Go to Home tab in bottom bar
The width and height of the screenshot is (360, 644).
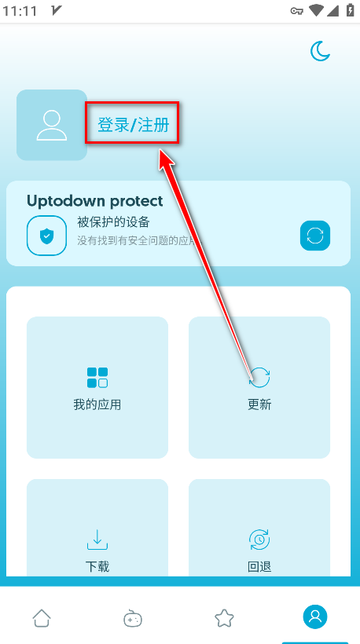click(42, 618)
